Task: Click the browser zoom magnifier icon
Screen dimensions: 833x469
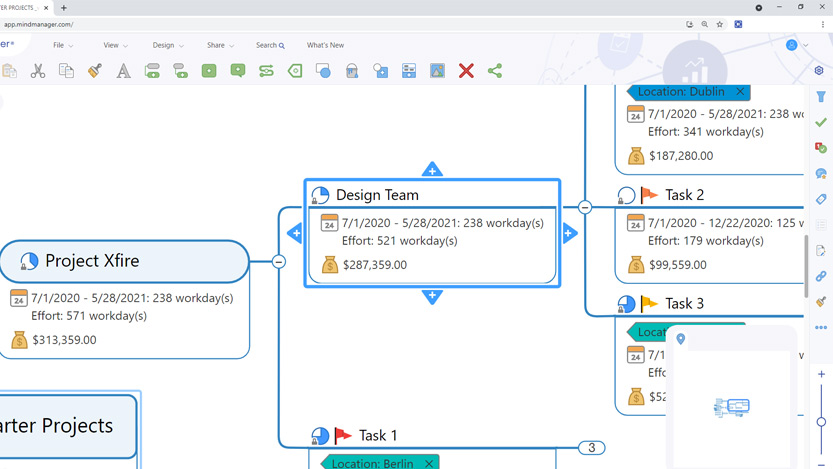Action: point(705,24)
